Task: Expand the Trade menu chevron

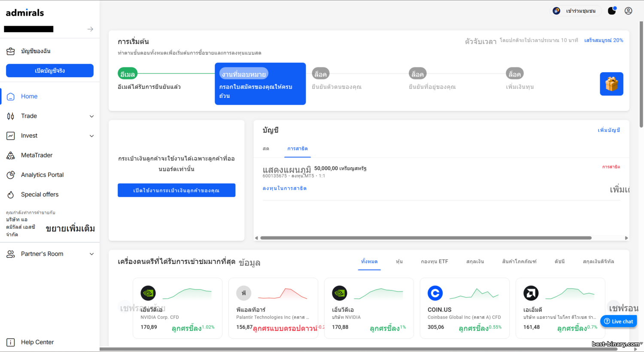Action: tap(91, 116)
